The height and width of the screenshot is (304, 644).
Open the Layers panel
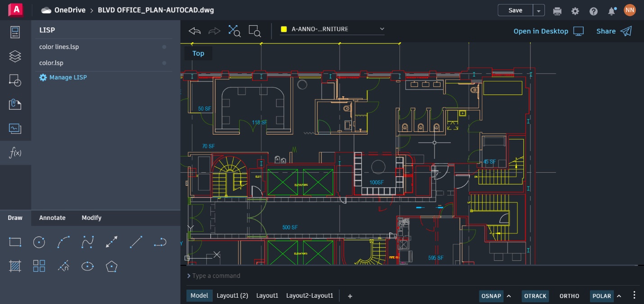(x=15, y=56)
